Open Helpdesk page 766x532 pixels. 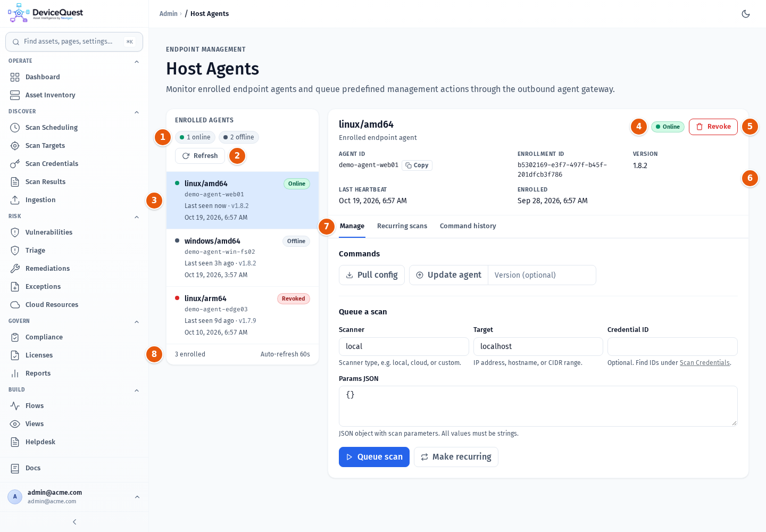[74, 442]
